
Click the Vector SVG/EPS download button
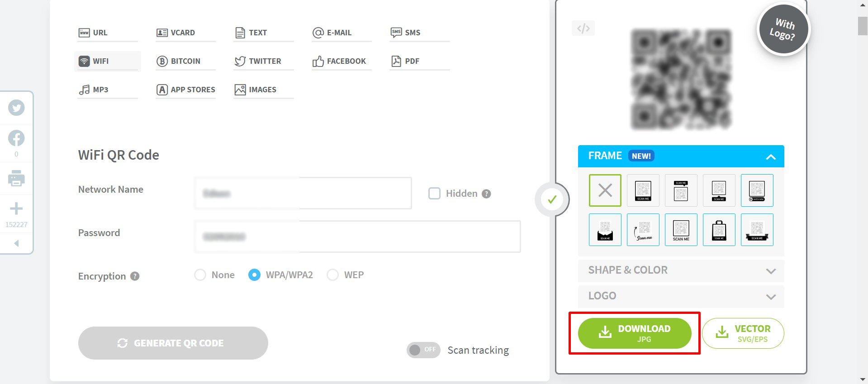[x=743, y=333]
